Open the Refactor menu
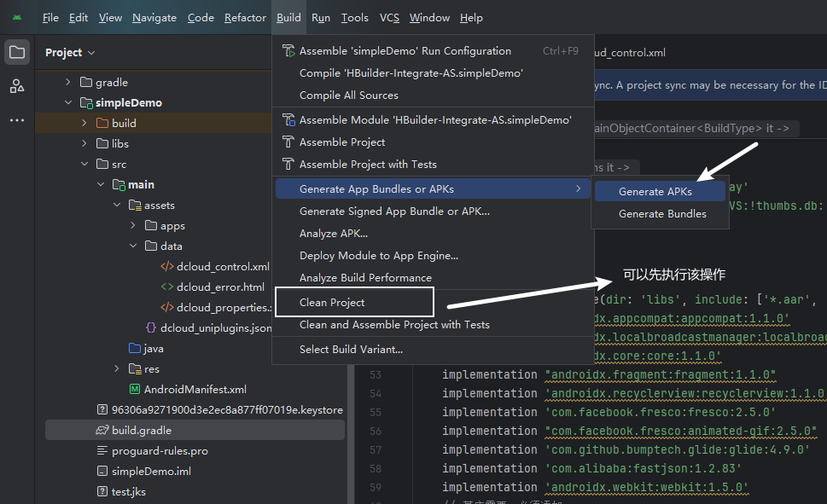 [245, 18]
